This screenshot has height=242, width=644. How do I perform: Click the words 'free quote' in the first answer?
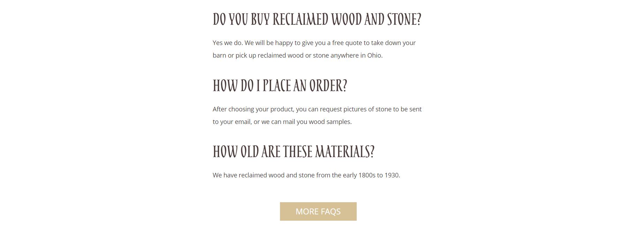[347, 43]
